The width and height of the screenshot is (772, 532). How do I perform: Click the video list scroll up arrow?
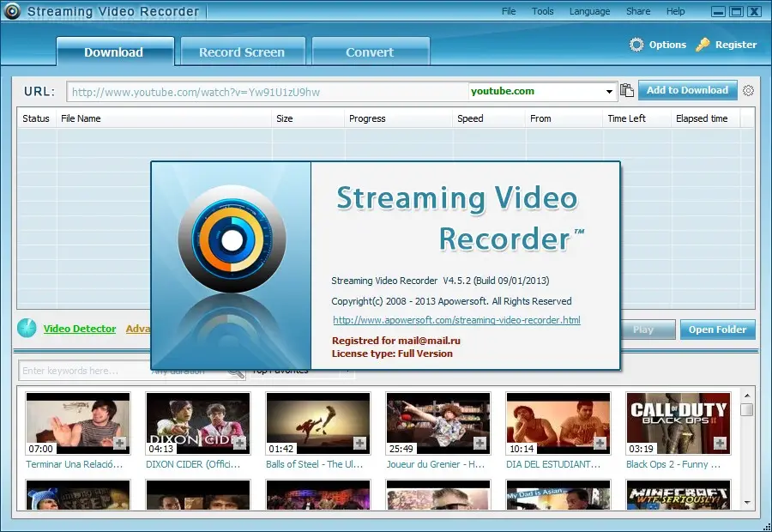pyautogui.click(x=747, y=396)
